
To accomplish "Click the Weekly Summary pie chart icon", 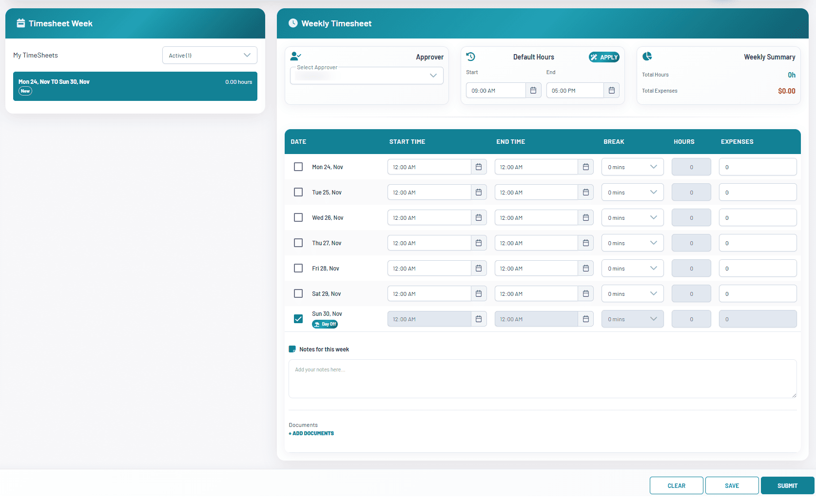I will tap(647, 57).
